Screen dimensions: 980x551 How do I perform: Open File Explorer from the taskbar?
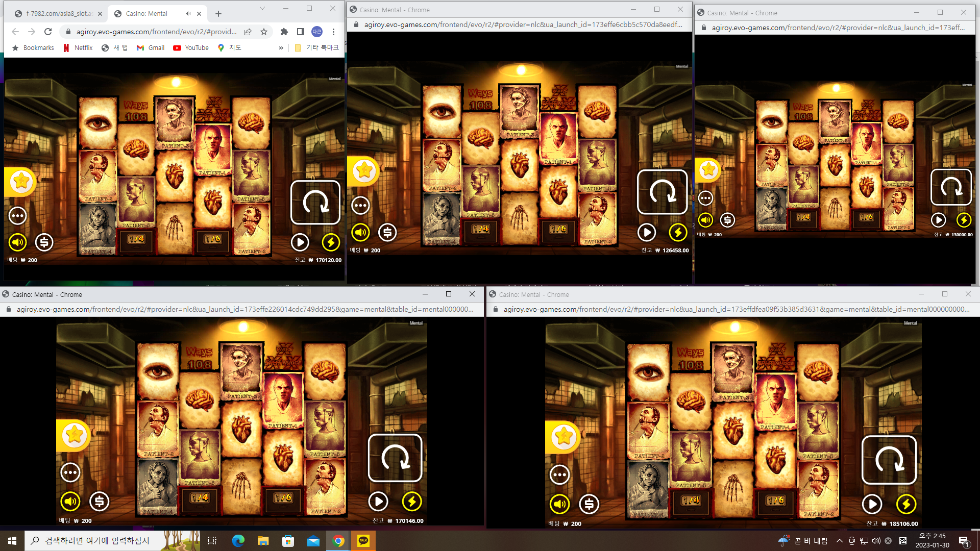tap(263, 541)
